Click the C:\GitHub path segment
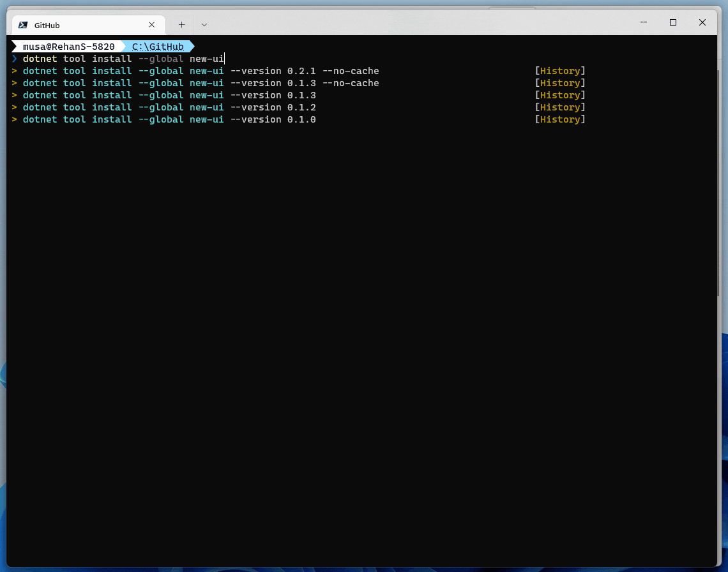The image size is (728, 572). coord(158,47)
